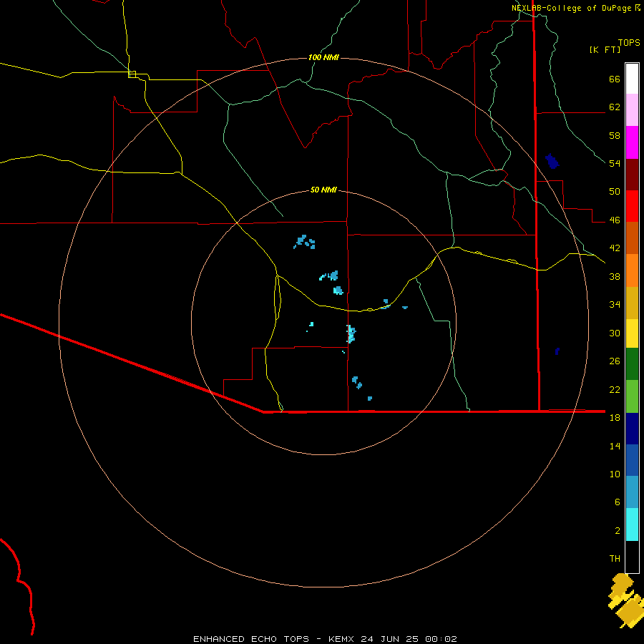Select the light green legend swatch
Screen dimensions: 644x644
[x=632, y=396]
